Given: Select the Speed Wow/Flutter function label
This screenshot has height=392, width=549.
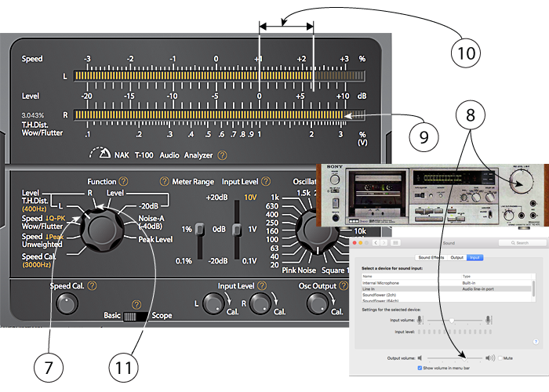Looking at the screenshot, I should [x=43, y=222].
